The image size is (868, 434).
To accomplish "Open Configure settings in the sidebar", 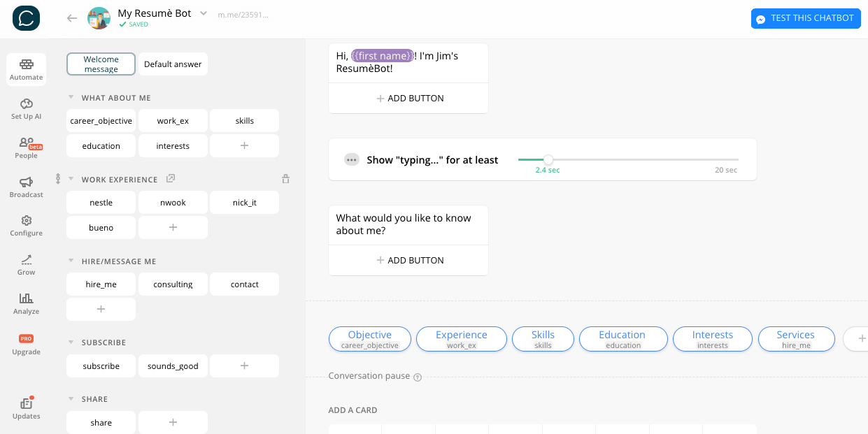I will tap(27, 225).
